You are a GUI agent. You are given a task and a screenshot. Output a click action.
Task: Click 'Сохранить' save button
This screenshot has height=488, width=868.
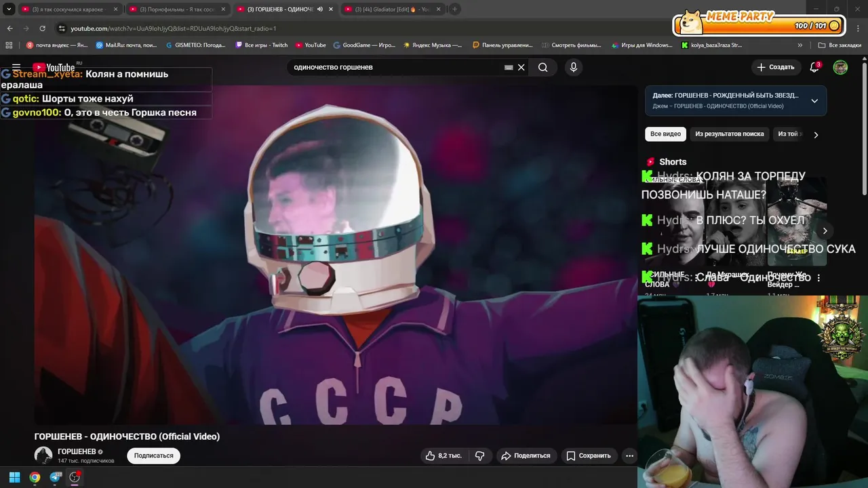coord(589,455)
